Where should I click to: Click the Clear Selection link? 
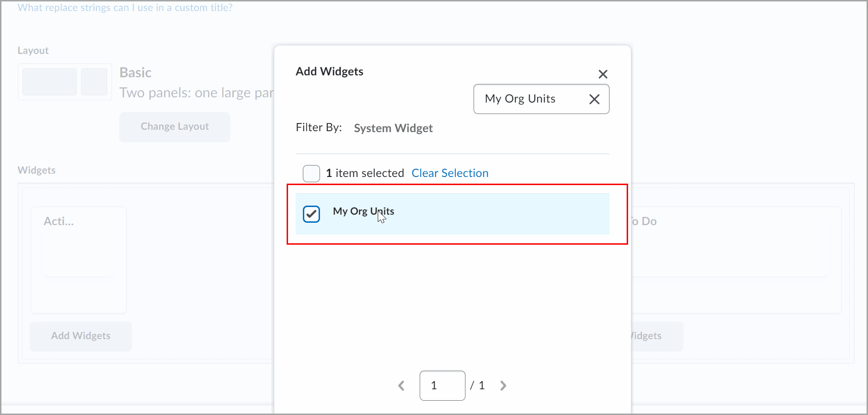[450, 173]
